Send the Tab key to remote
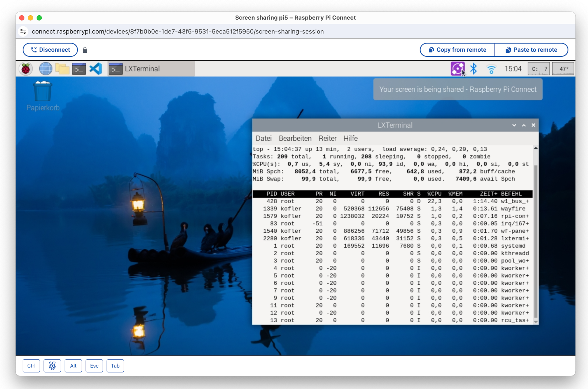Viewport: 588px width, 389px height. click(x=115, y=366)
